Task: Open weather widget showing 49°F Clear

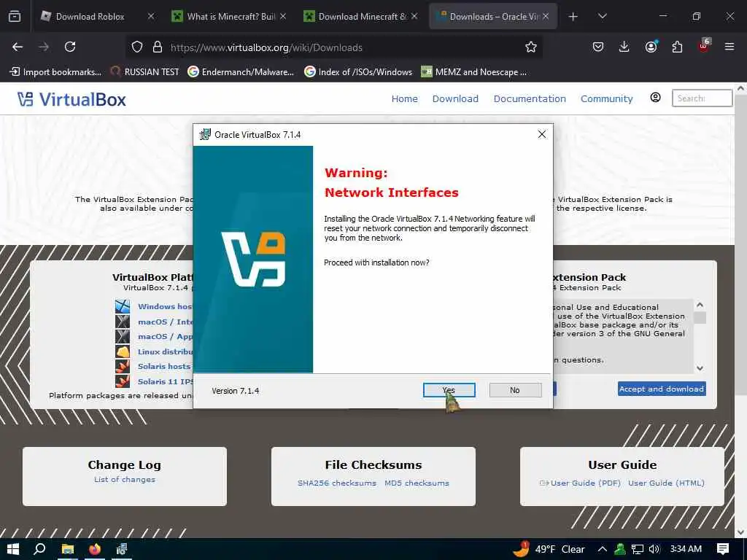Action: [x=549, y=549]
